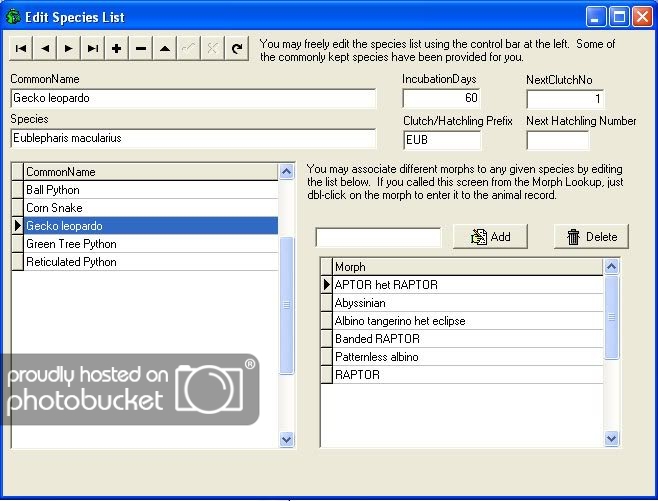This screenshot has height=501, width=658.
Task: Click in the CommonName text field
Action: [x=193, y=98]
